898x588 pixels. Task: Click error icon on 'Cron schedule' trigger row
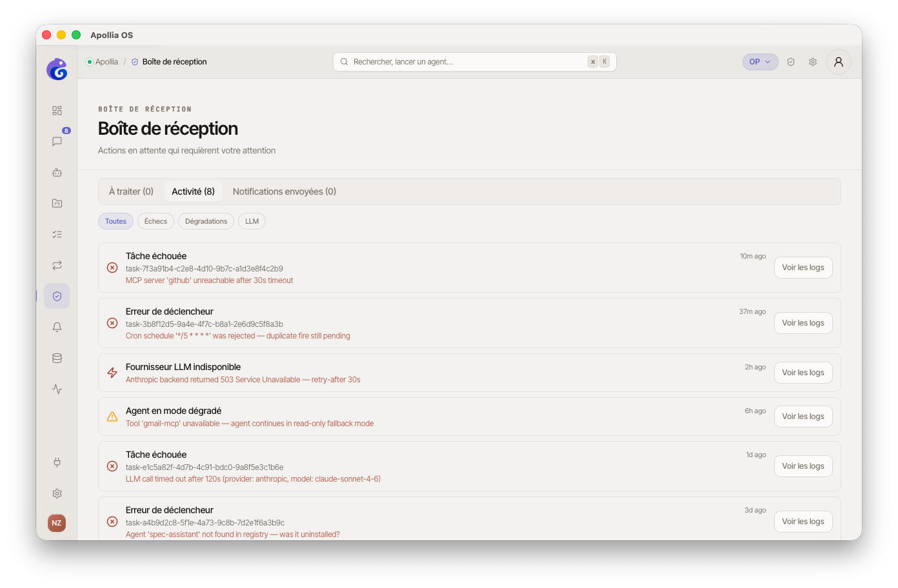[112, 323]
